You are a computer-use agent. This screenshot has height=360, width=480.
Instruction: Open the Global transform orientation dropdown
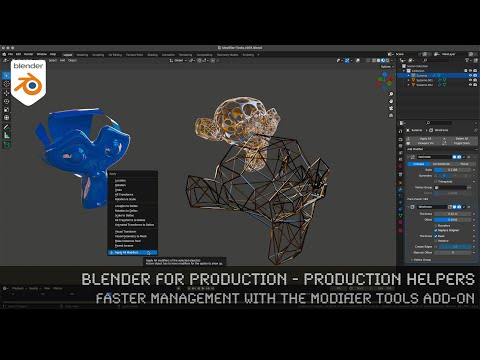tap(178, 60)
